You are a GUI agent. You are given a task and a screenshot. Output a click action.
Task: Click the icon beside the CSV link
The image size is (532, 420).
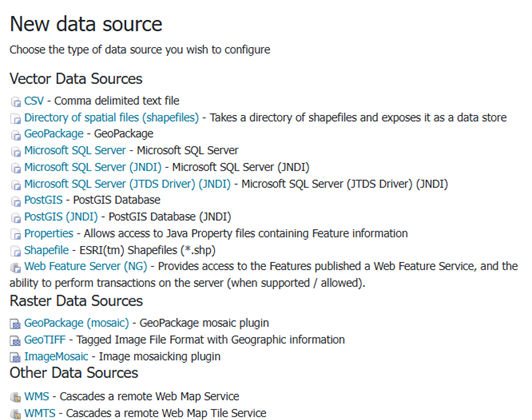click(16, 101)
